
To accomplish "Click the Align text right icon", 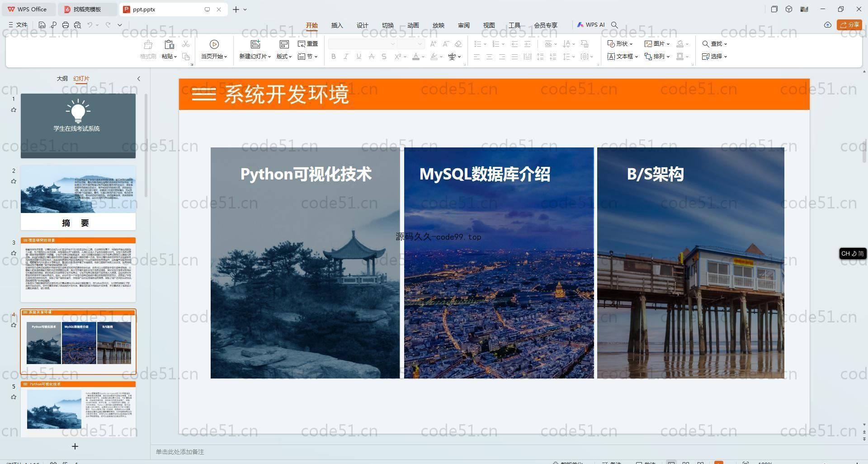I will click(x=502, y=57).
